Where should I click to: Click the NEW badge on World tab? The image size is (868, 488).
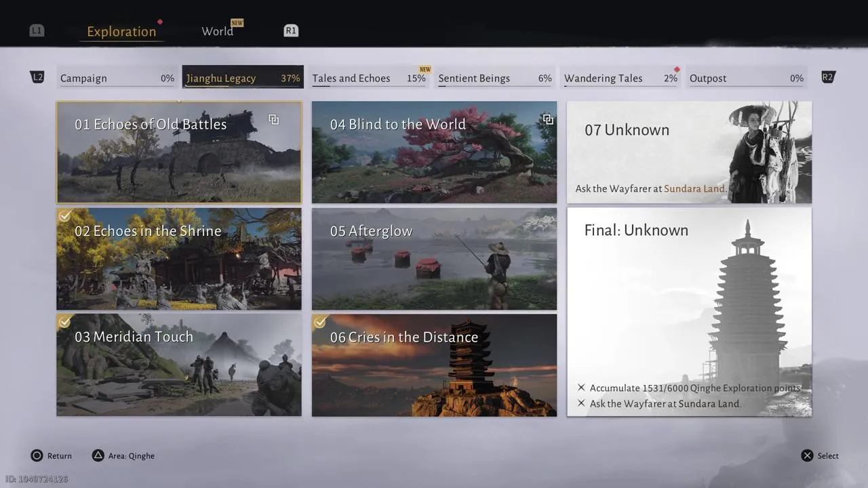coord(237,22)
